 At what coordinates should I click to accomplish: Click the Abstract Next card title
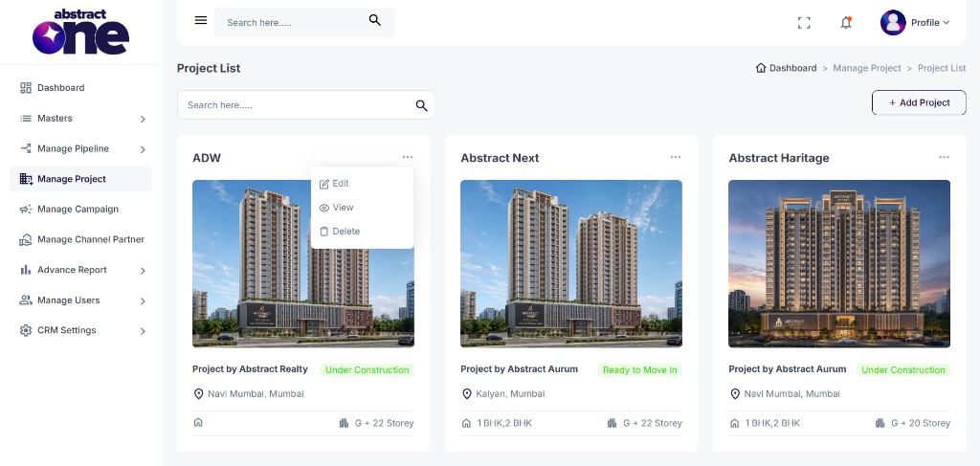pyautogui.click(x=500, y=158)
